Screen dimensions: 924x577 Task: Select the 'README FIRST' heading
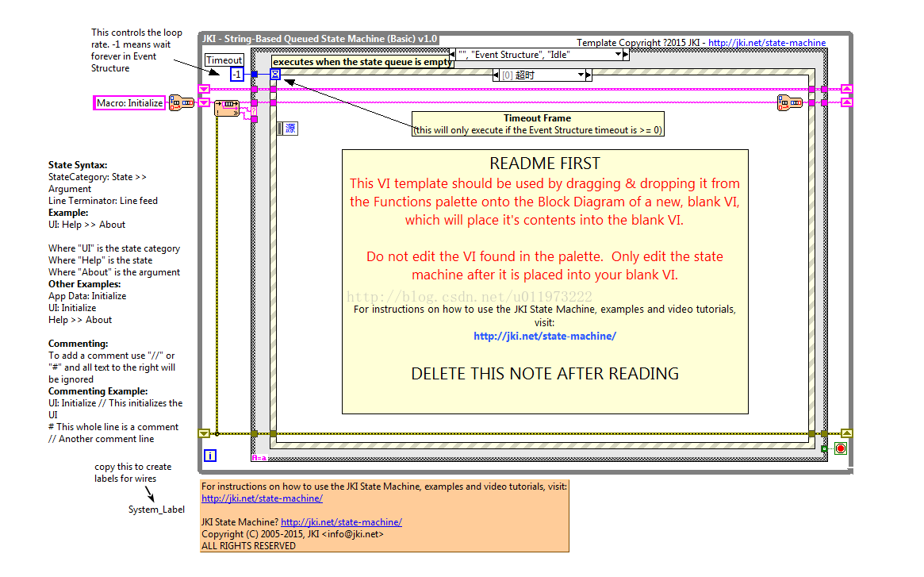545,163
